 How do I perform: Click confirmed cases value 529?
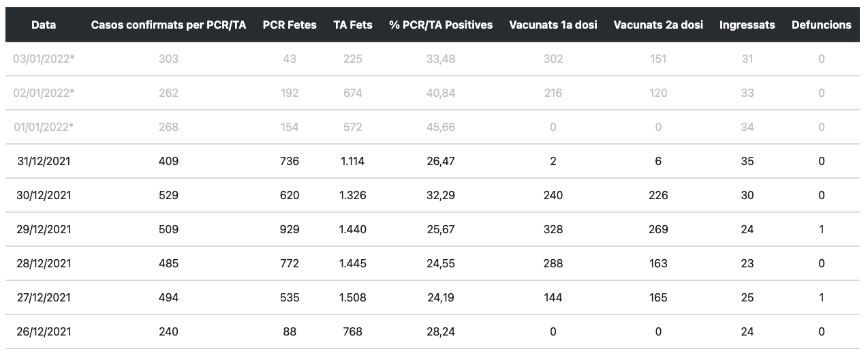coord(168,195)
